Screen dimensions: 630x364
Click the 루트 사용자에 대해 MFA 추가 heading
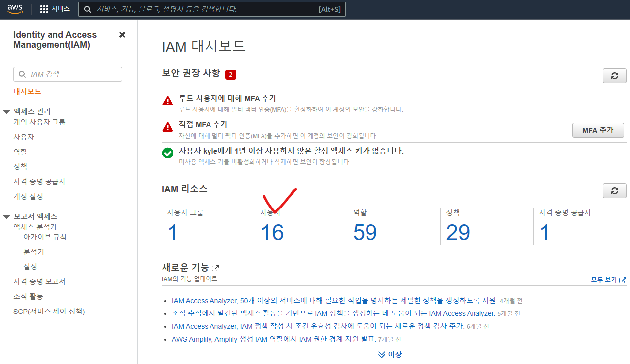(x=227, y=99)
